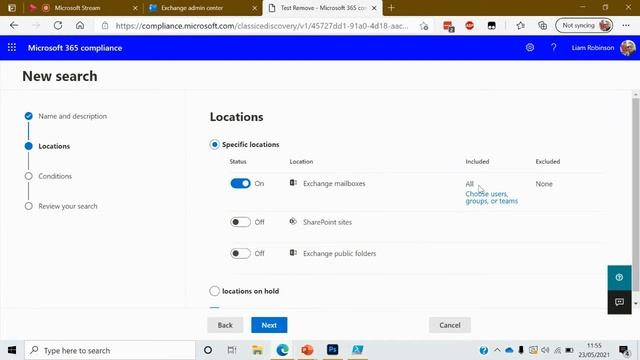This screenshot has height=360, width=640.
Task: Click the Back button
Action: point(225,325)
